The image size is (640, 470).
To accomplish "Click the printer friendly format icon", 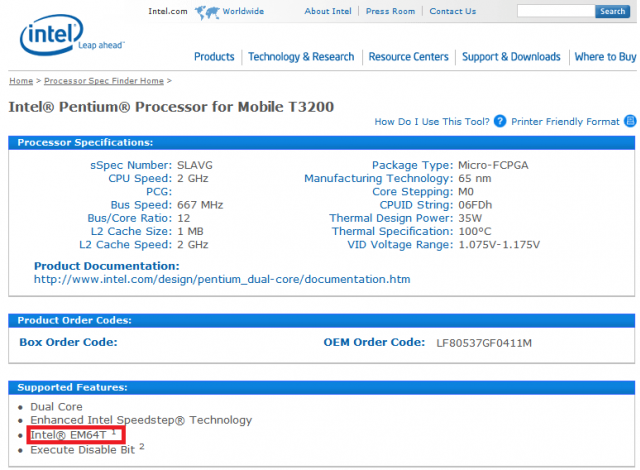I will [630, 121].
